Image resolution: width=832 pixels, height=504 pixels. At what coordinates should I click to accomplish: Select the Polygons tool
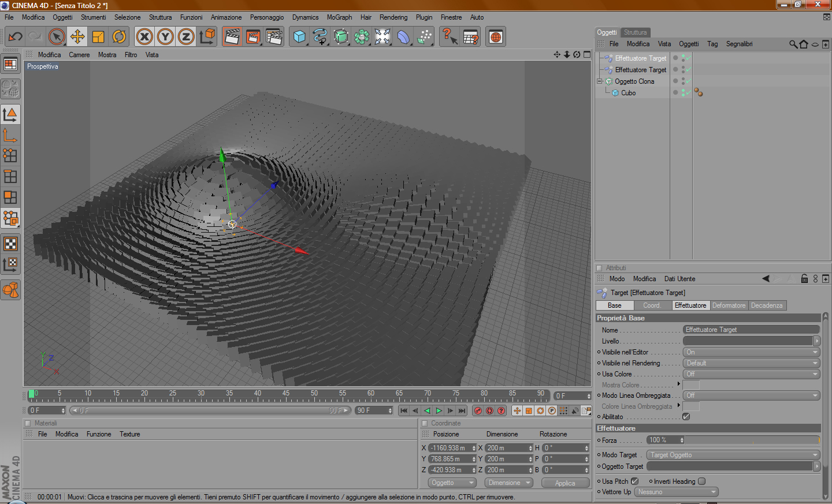coord(10,197)
